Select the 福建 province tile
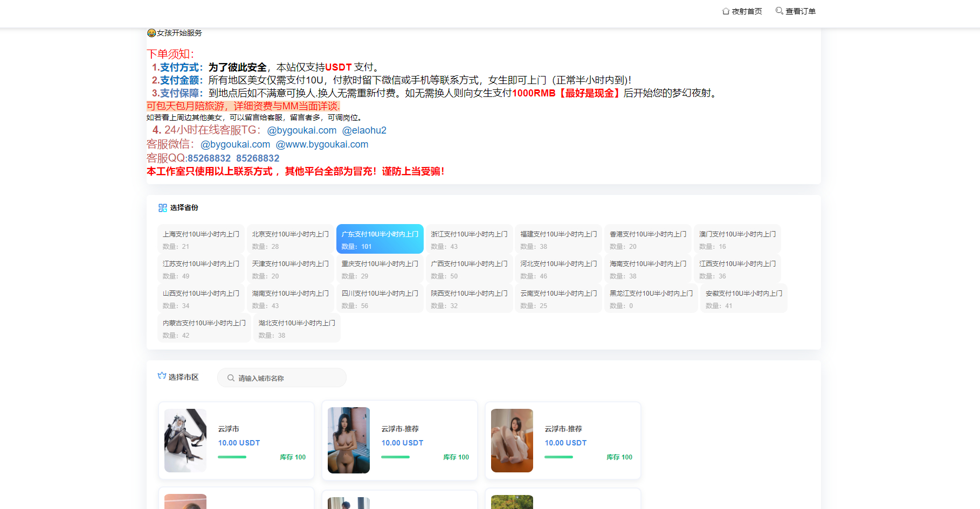The width and height of the screenshot is (980, 509). pyautogui.click(x=559, y=239)
